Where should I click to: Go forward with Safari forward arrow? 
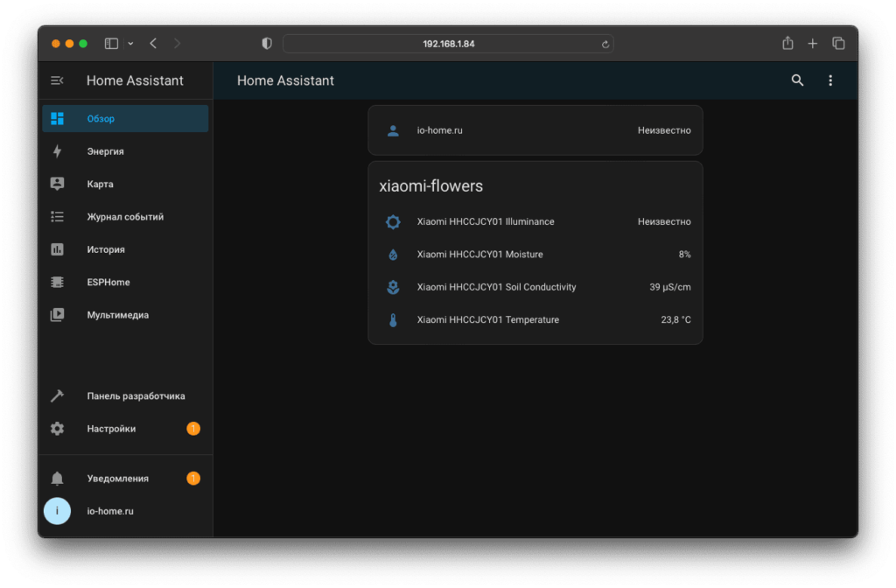click(177, 44)
